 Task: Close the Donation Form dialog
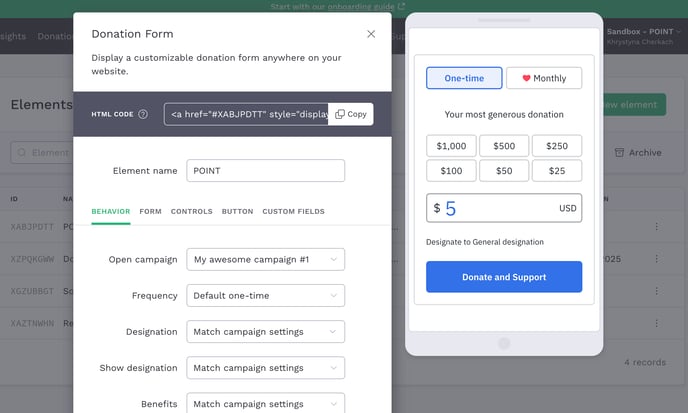(371, 34)
